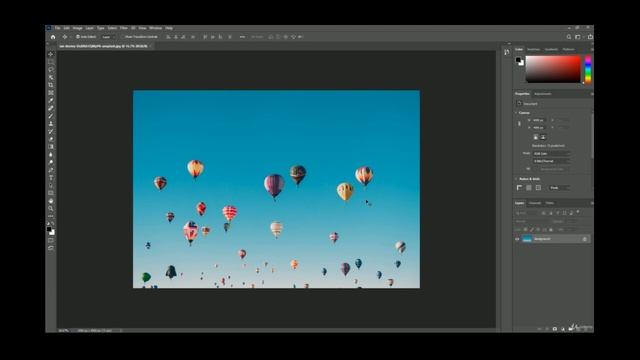
Task: Click the rainbow hue slider in Color panel
Action: tap(588, 69)
